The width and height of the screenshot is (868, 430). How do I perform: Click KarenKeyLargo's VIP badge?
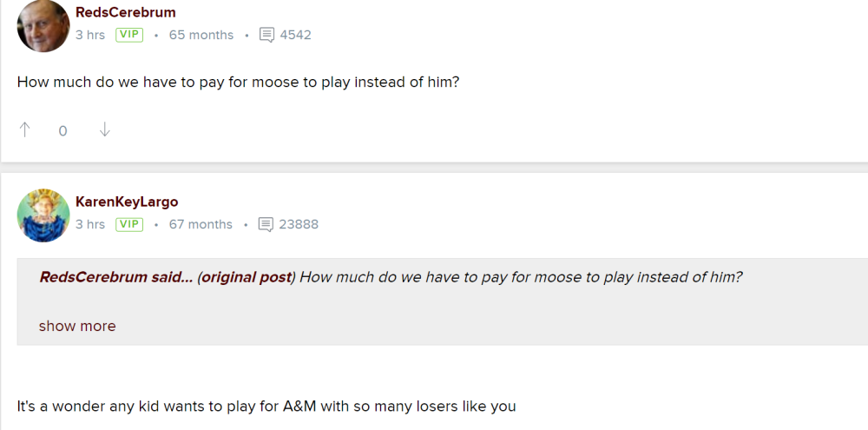[x=129, y=224]
